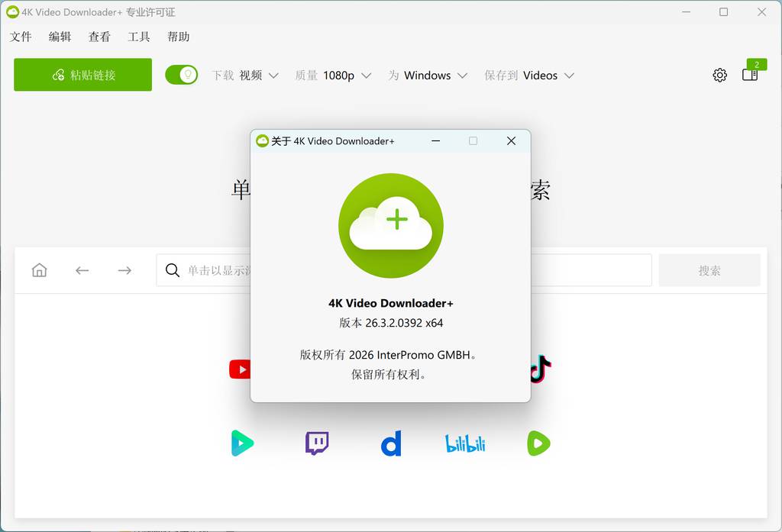Viewport: 782px width, 532px height.
Task: Open the 文件 menu
Action: (21, 37)
